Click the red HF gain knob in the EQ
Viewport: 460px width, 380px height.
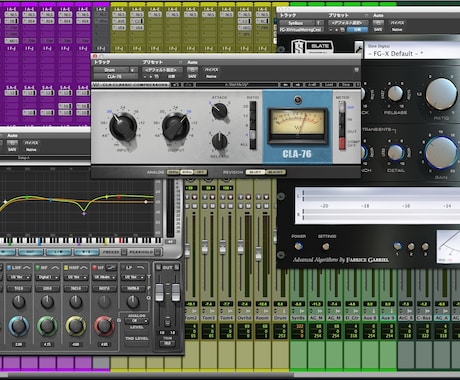click(104, 326)
